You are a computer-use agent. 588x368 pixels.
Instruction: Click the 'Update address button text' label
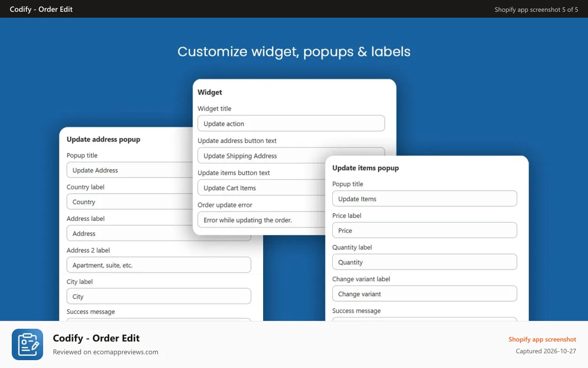[237, 140]
